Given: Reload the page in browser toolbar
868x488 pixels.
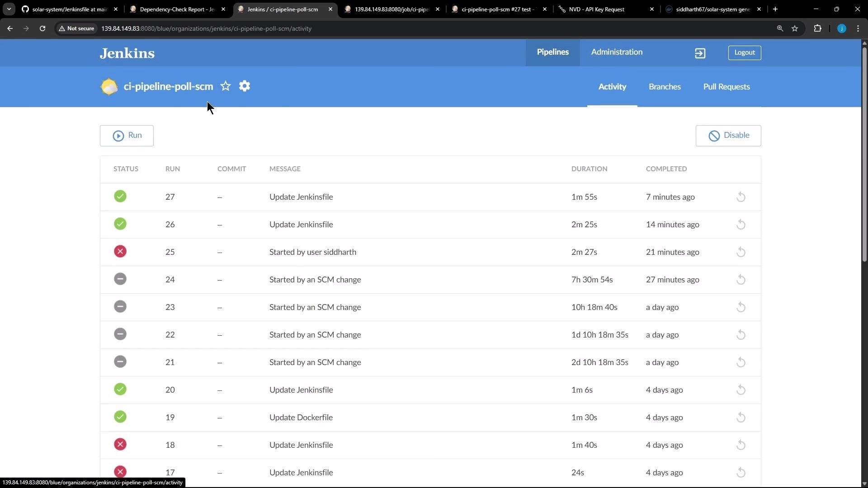Looking at the screenshot, I should click(x=42, y=28).
